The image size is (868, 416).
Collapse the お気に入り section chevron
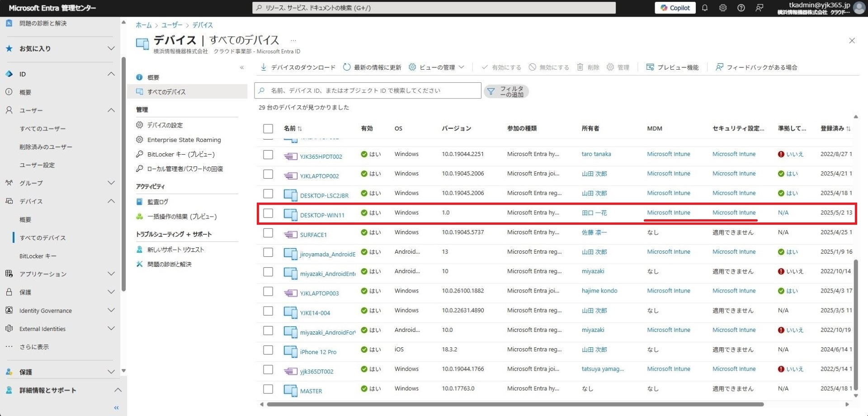[111, 48]
